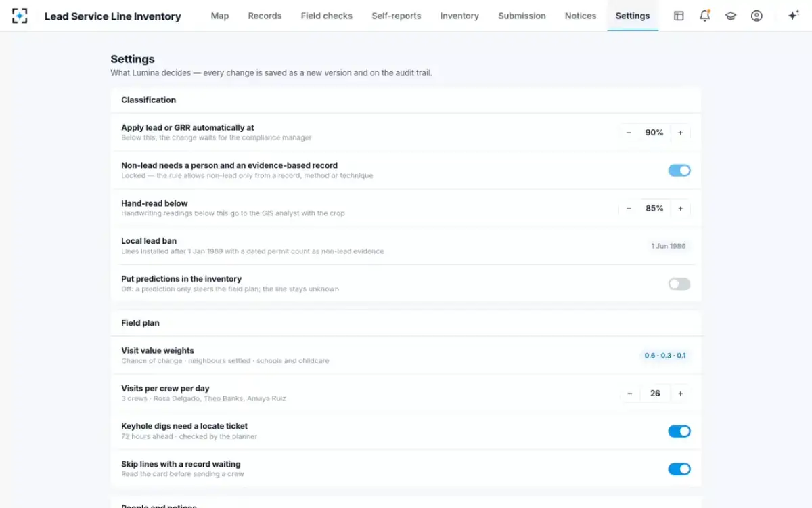This screenshot has height=508, width=812.
Task: Open the user account icon
Action: click(757, 16)
